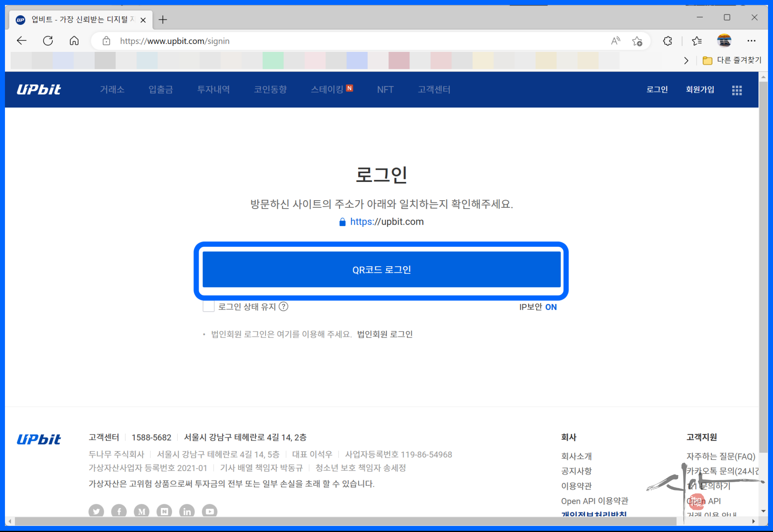Open browser settings three-dot menu
Viewport: 773px width, 532px height.
coord(751,41)
